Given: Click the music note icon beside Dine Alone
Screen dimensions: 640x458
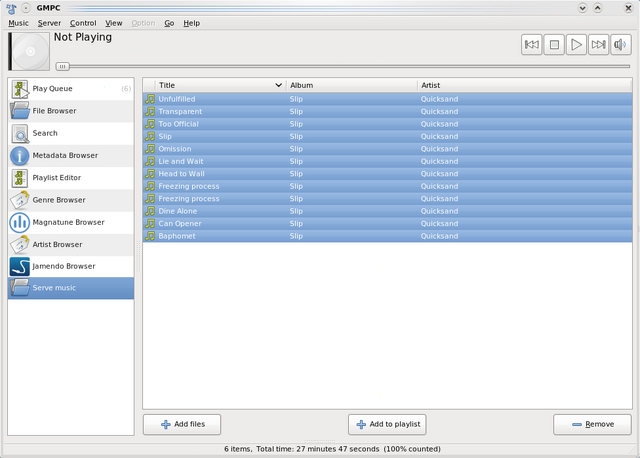Looking at the screenshot, I should coord(150,211).
